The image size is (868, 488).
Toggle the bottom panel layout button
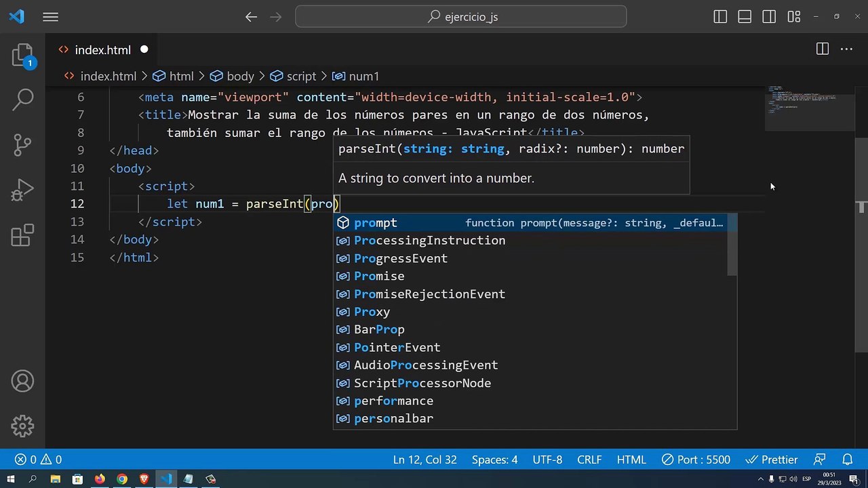coord(745,17)
